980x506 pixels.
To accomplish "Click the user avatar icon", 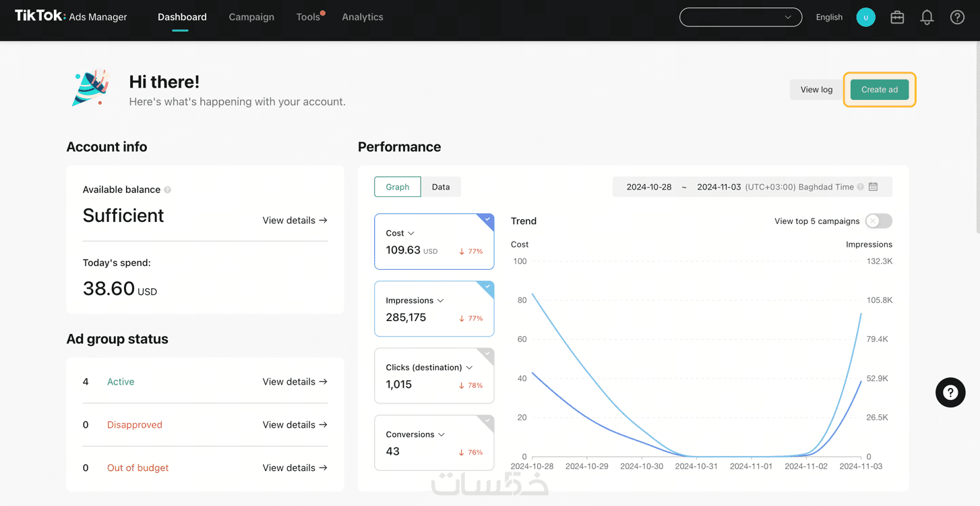I will (x=865, y=18).
